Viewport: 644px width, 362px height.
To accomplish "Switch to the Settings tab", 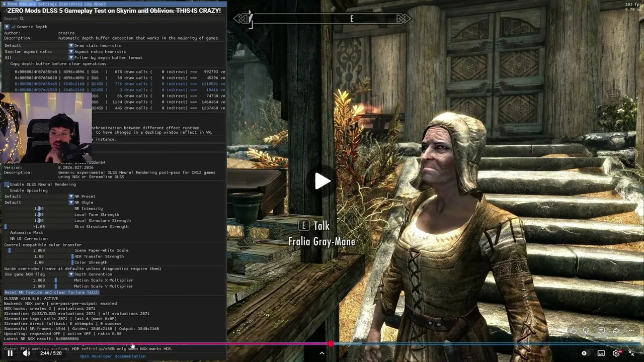I will (x=47, y=4).
